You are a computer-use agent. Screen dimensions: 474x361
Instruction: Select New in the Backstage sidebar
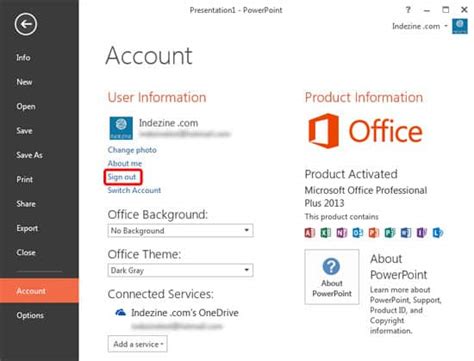click(x=24, y=82)
